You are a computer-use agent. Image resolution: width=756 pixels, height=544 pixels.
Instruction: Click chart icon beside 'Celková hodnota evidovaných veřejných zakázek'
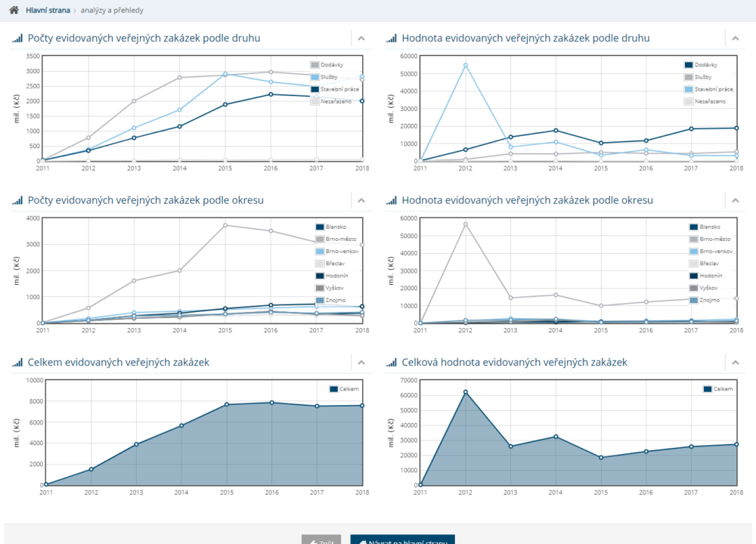click(392, 363)
